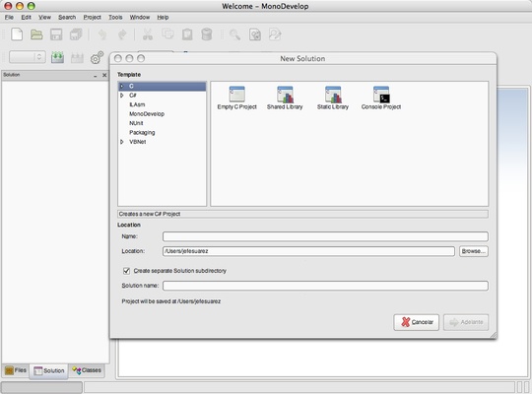Click the Save floppy disk icon

[x=56, y=34]
